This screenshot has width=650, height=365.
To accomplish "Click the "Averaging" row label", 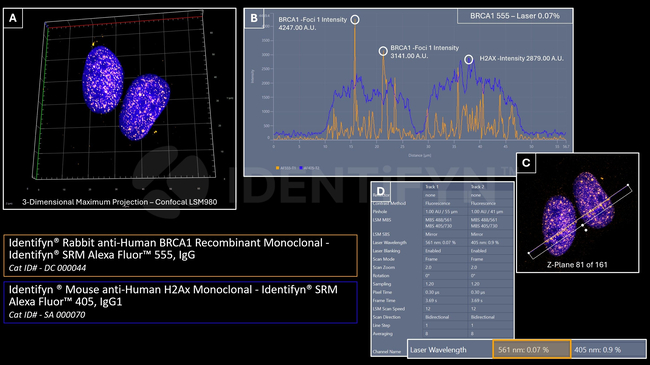I will click(x=382, y=334).
